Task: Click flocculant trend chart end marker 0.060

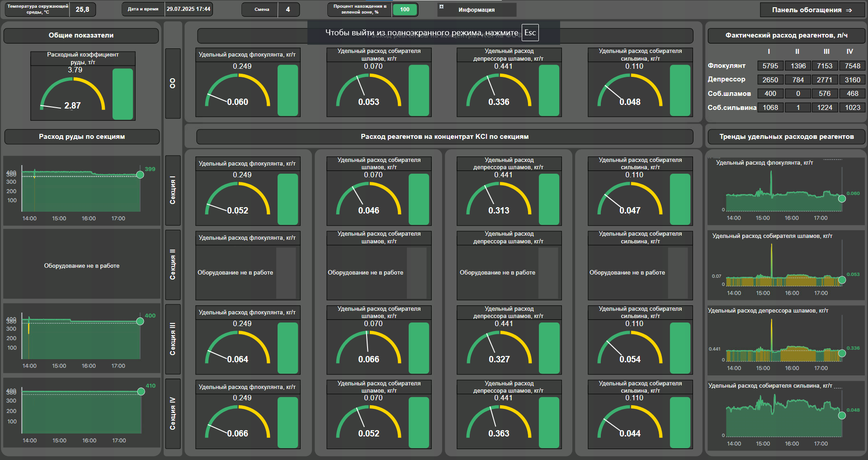Action: [842, 199]
